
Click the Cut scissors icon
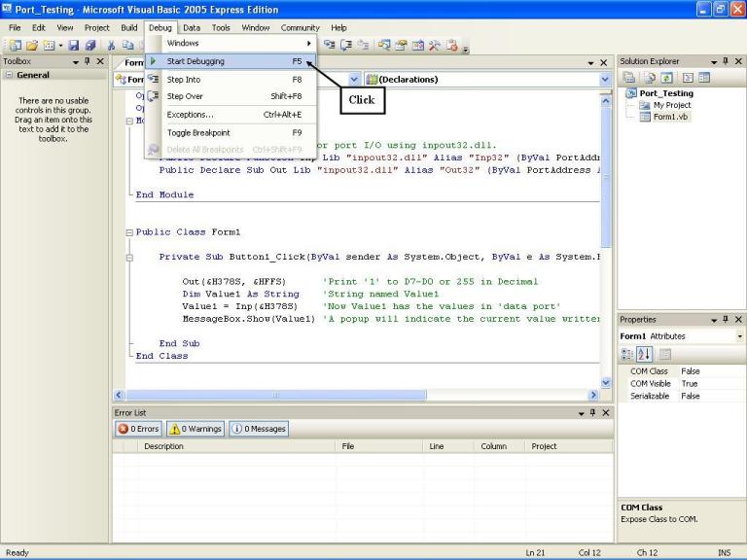tap(111, 46)
